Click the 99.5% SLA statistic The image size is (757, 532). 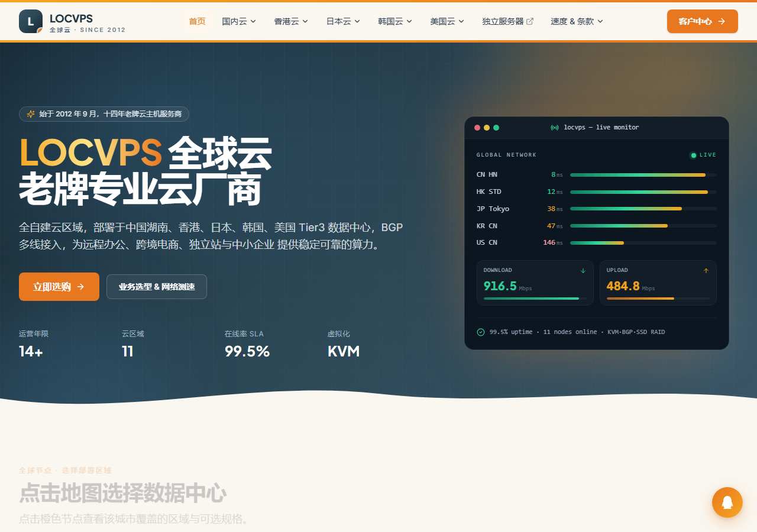point(247,351)
